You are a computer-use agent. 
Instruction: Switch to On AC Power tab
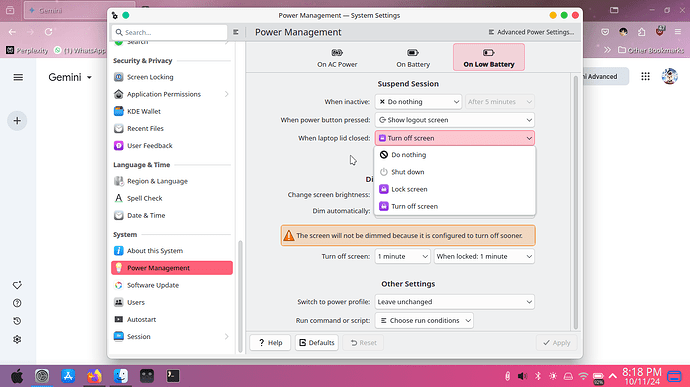pyautogui.click(x=337, y=58)
